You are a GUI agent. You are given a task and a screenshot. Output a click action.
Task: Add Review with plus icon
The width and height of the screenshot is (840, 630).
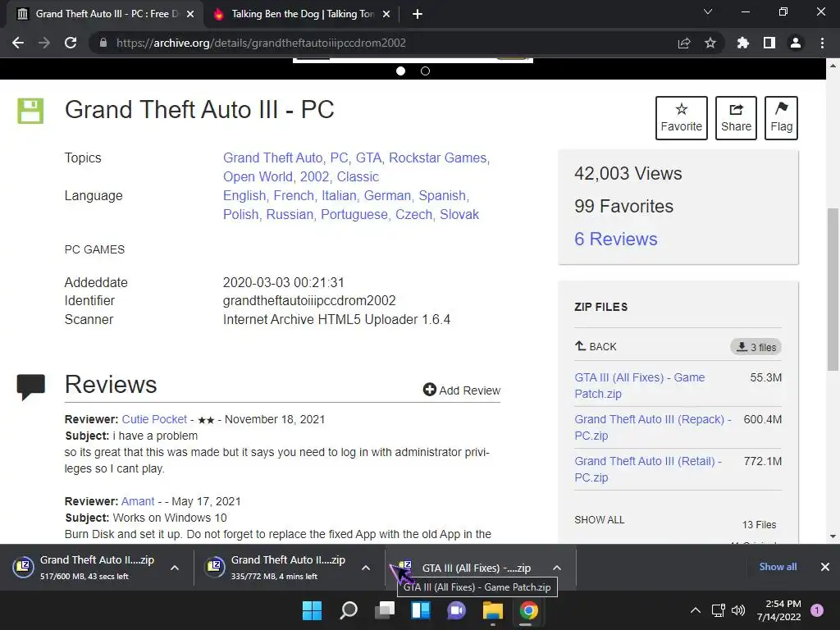(462, 390)
